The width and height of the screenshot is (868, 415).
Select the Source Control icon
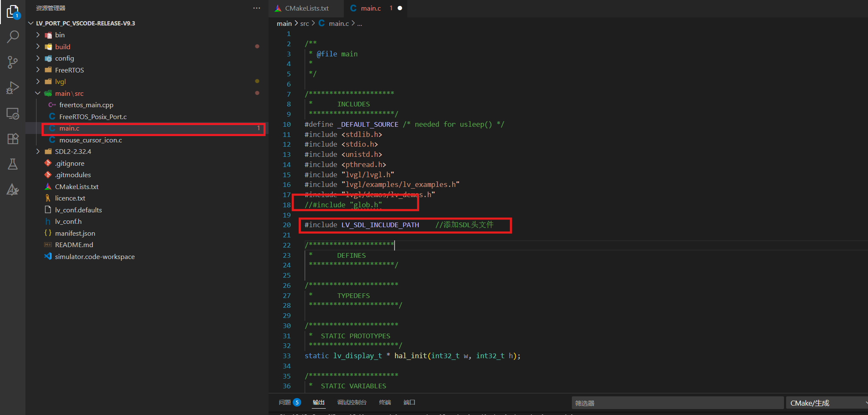pos(13,62)
